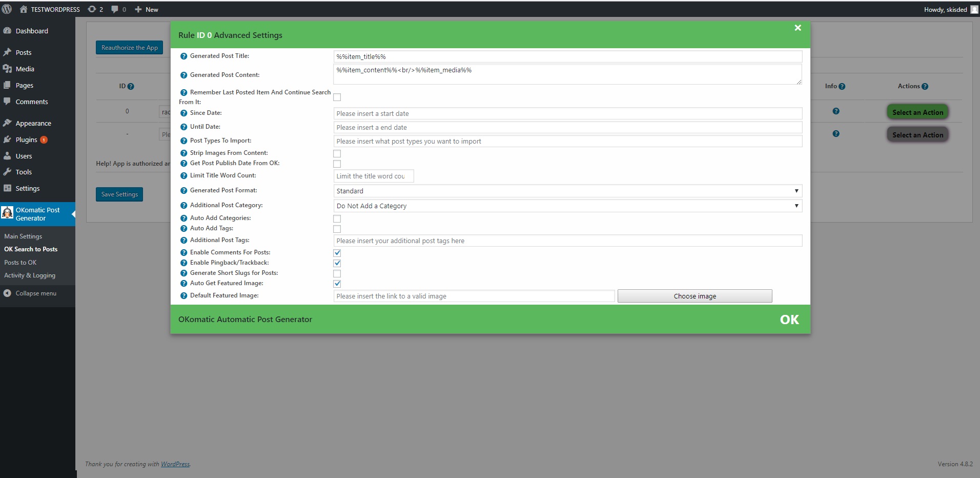Open the Generated Post Format dropdown

pos(567,191)
